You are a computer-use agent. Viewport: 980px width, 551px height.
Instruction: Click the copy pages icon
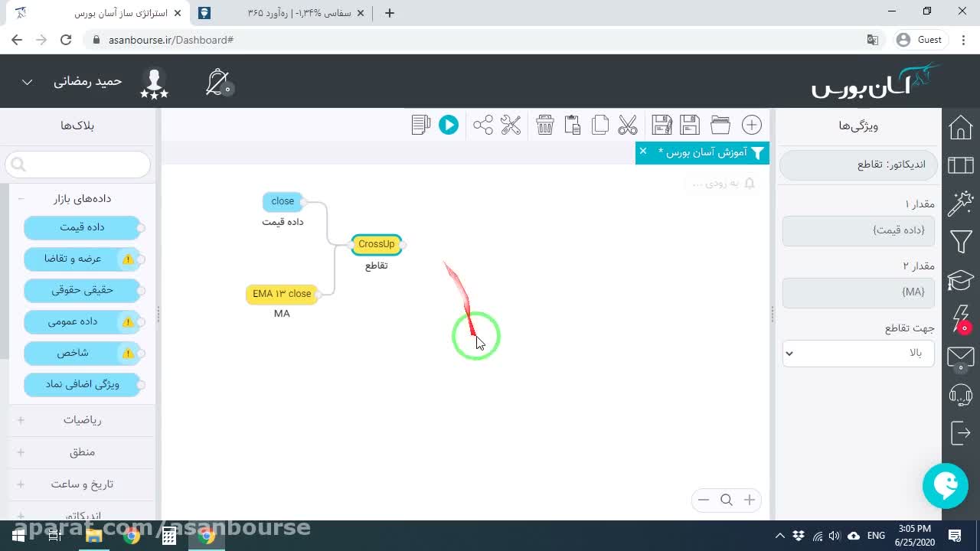[600, 125]
